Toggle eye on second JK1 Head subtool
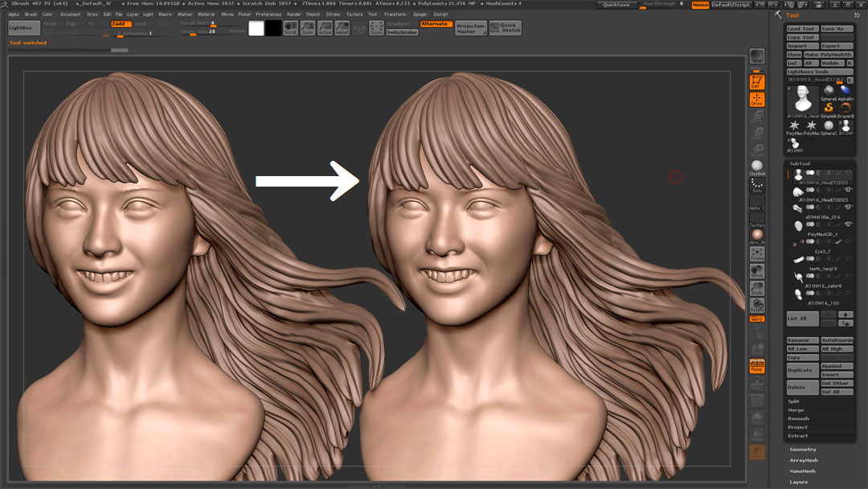 coord(848,190)
